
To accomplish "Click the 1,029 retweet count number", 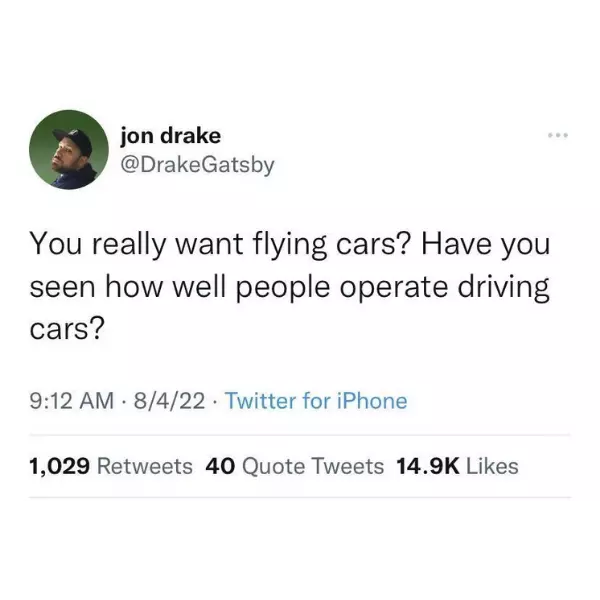I will click(x=60, y=466).
